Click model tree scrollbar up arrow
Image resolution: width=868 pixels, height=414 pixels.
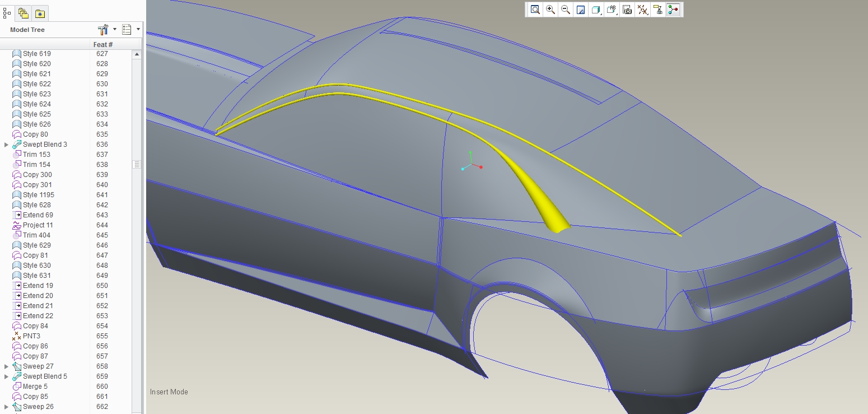[137, 54]
